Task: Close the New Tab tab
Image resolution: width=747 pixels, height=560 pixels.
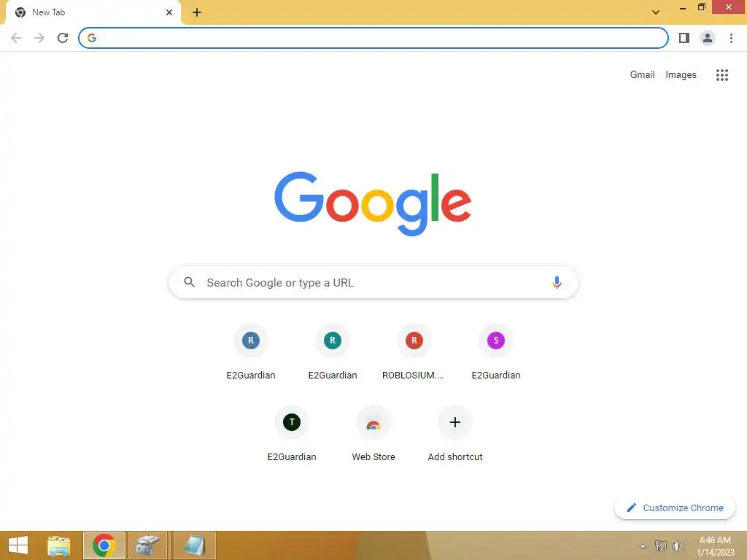Action: point(169,12)
